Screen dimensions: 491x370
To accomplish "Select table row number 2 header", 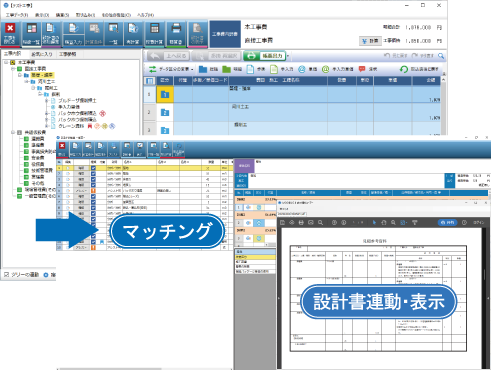I will click(149, 112).
